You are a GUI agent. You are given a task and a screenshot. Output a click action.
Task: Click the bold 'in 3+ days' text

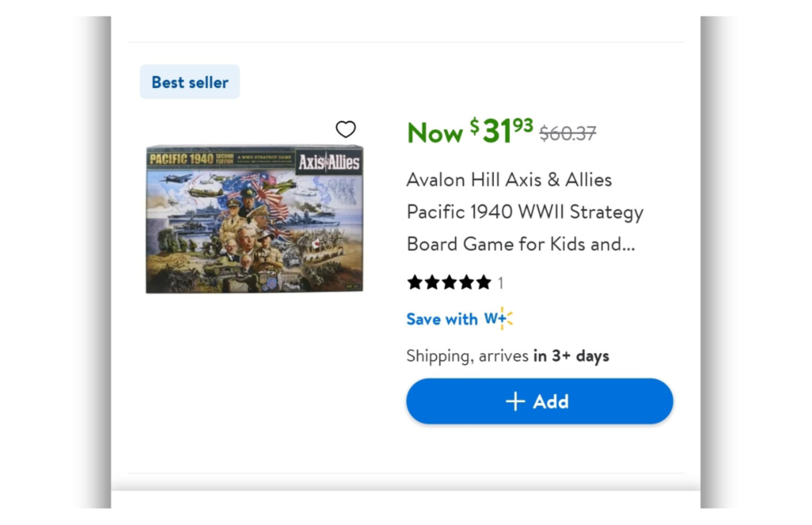(x=571, y=356)
